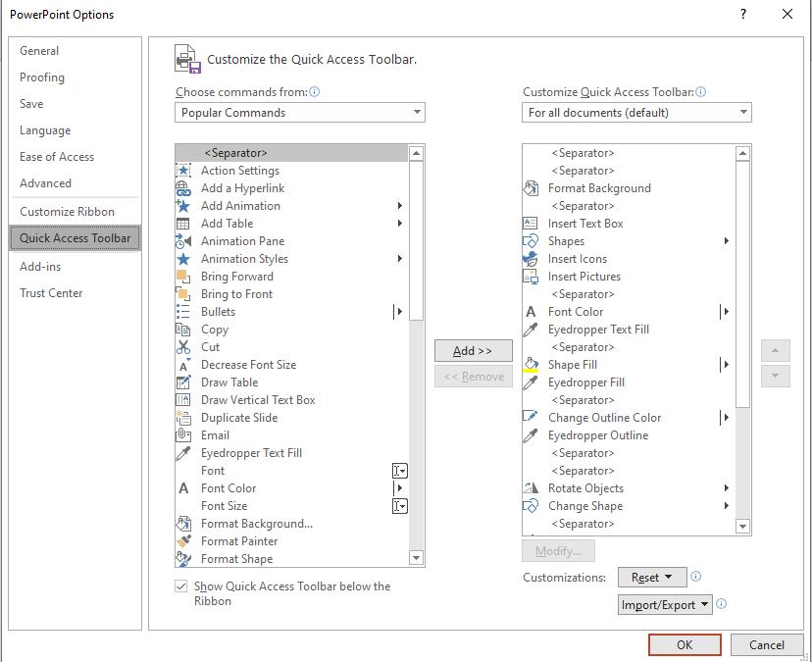The height and width of the screenshot is (662, 812).
Task: Confirm the dialog with OK
Action: pyautogui.click(x=685, y=644)
